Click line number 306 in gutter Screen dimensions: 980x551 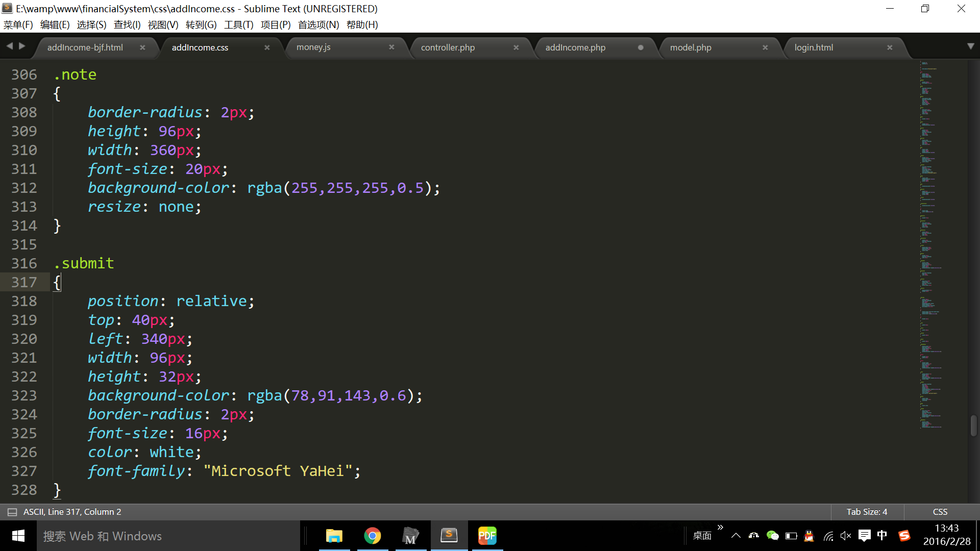pyautogui.click(x=24, y=74)
